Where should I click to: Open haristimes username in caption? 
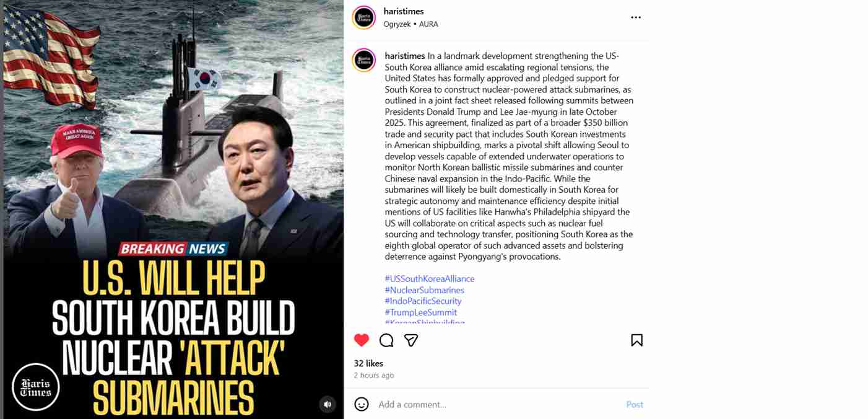point(405,56)
